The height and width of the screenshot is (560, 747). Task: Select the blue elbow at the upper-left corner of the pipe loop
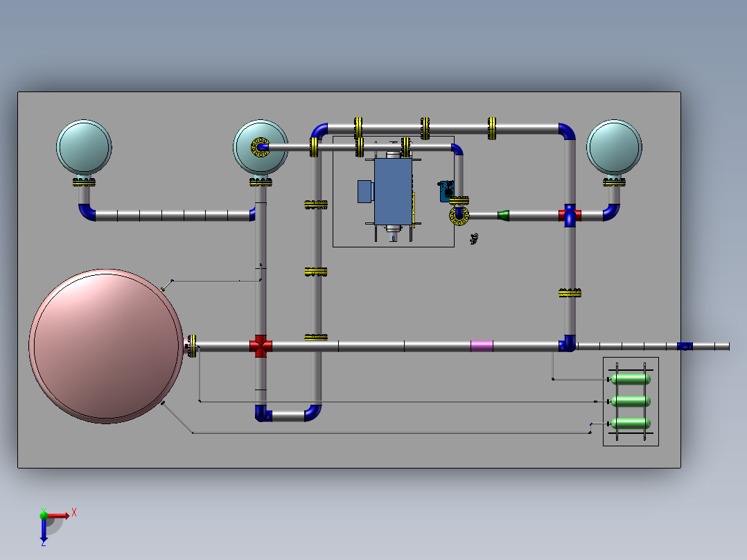point(319,132)
